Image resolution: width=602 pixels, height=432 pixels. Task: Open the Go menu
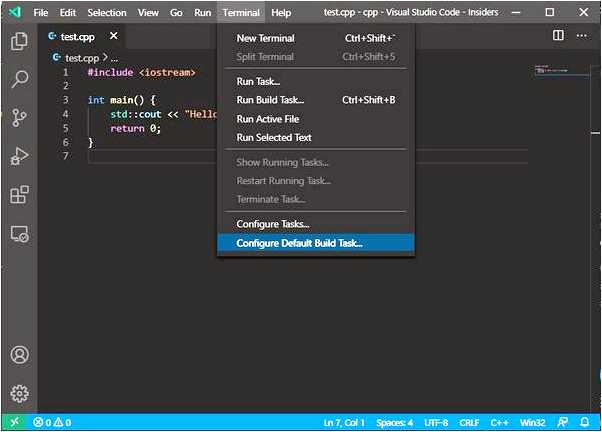176,13
